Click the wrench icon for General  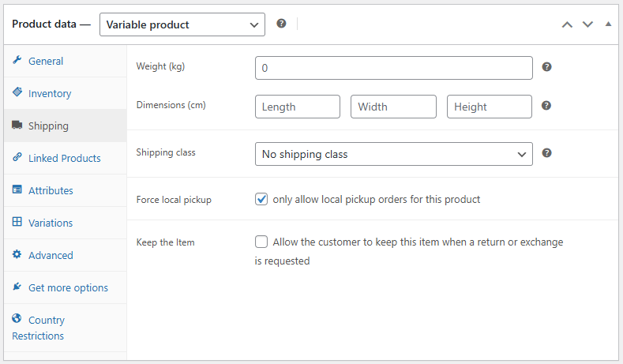pyautogui.click(x=17, y=61)
